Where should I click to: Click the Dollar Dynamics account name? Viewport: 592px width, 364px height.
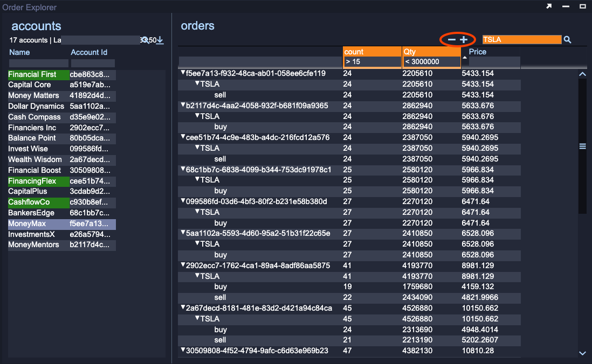[x=36, y=106]
